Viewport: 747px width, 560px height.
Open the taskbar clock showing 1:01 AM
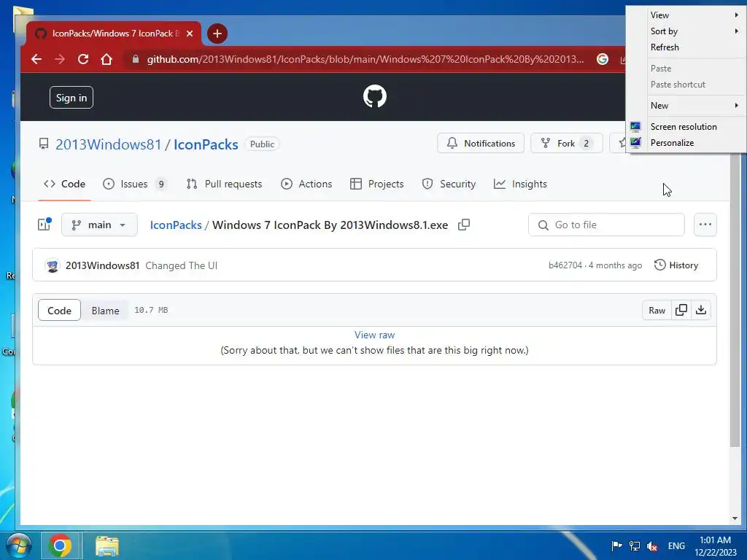715,545
